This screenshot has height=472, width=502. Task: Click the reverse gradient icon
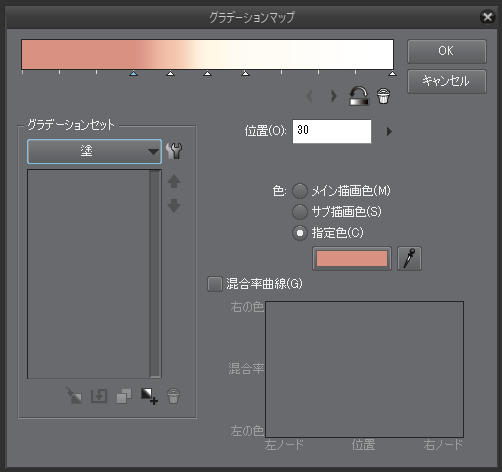359,96
